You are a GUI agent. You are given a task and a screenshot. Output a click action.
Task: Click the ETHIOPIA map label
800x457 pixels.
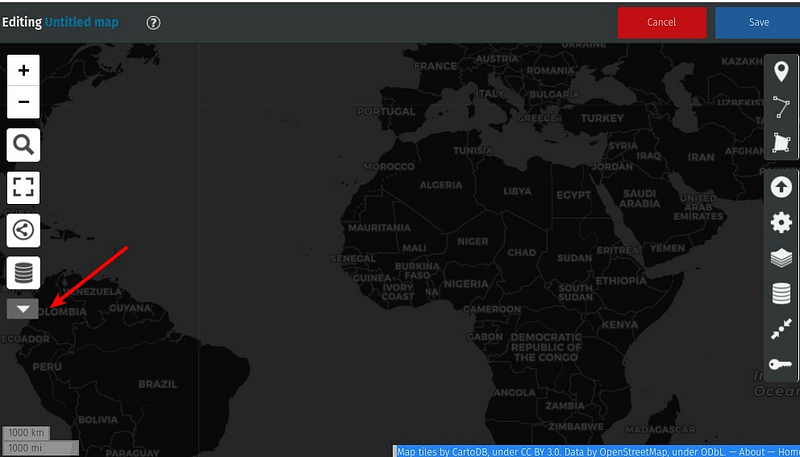[x=621, y=281]
